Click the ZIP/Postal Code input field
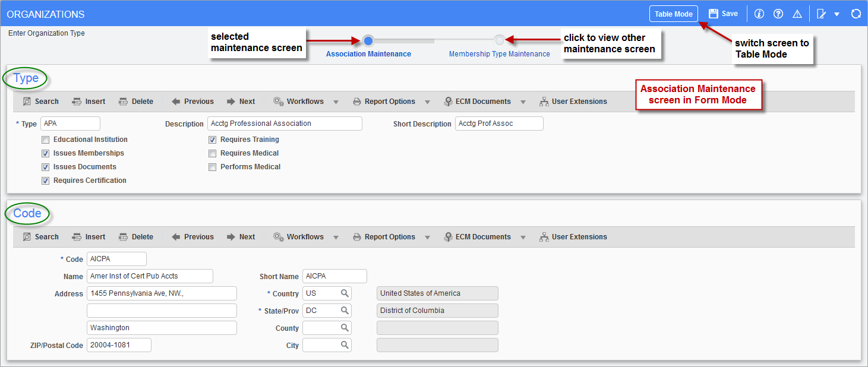868x367 pixels. (x=119, y=345)
